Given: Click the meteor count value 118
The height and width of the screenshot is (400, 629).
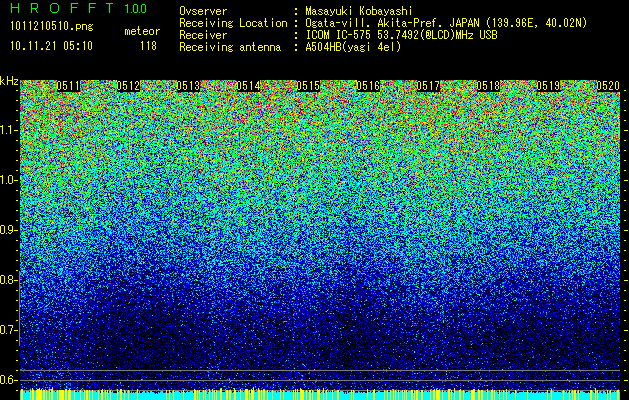Looking at the screenshot, I should tap(148, 46).
